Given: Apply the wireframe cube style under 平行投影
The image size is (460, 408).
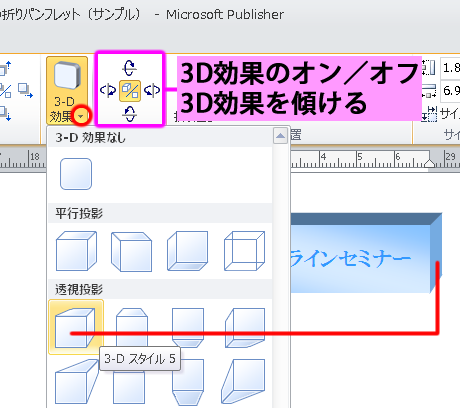Looking at the screenshot, I should pos(244,251).
